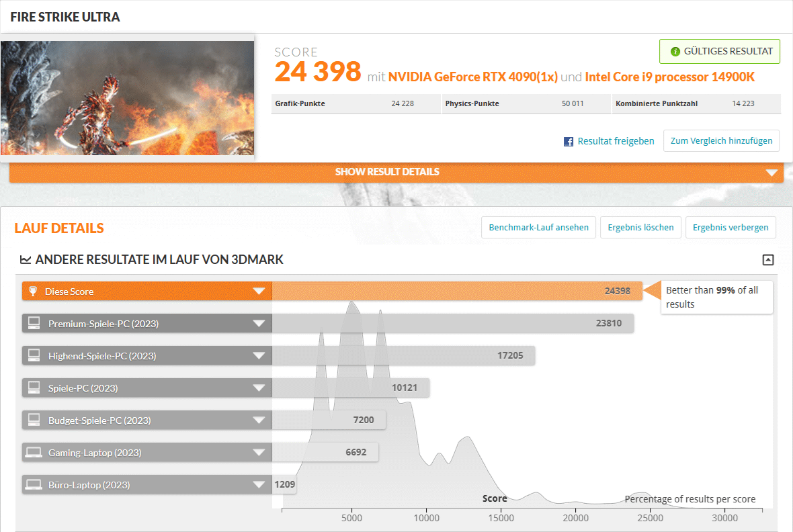Viewport: 793px width, 532px height.
Task: Click the trophy icon beside Diese Score
Action: [x=33, y=292]
